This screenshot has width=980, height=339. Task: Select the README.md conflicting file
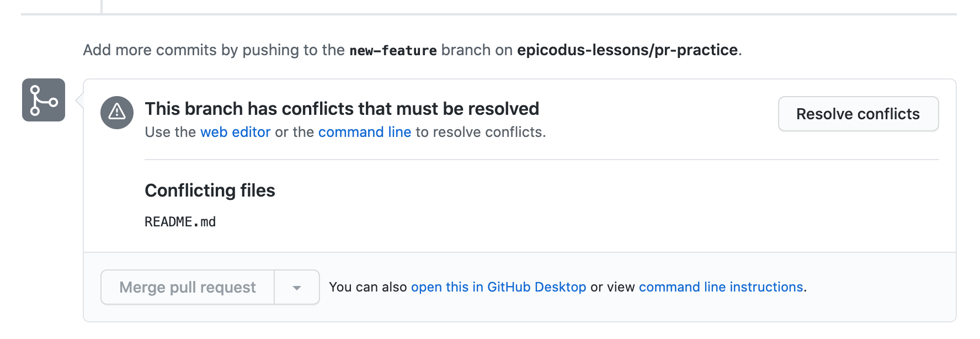[x=180, y=222]
